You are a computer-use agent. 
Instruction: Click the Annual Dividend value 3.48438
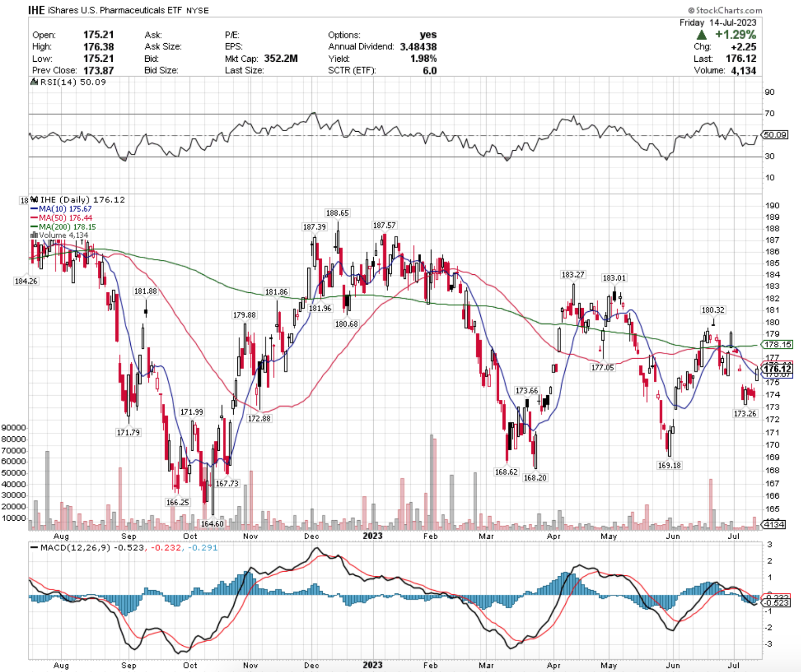418,46
